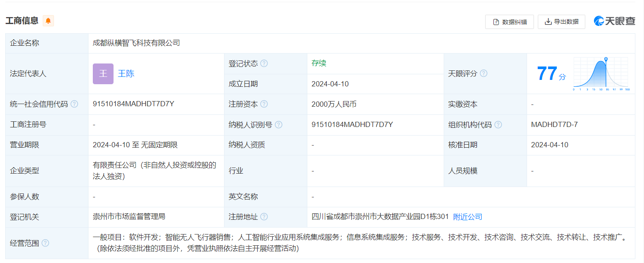The image size is (644, 263).
Task: Click help icon beside 纳税人识别号
Action: coord(279,125)
